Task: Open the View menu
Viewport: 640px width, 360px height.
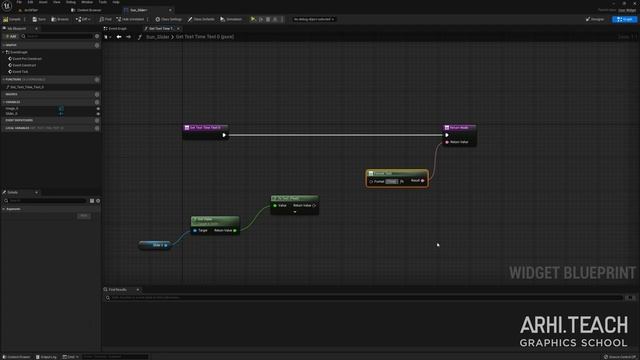Action: coord(57,2)
